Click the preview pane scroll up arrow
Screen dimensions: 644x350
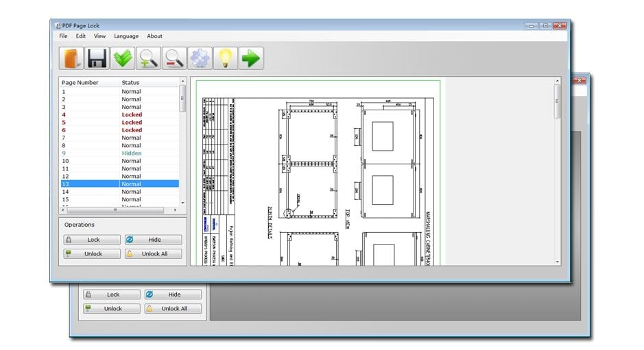[x=558, y=81]
